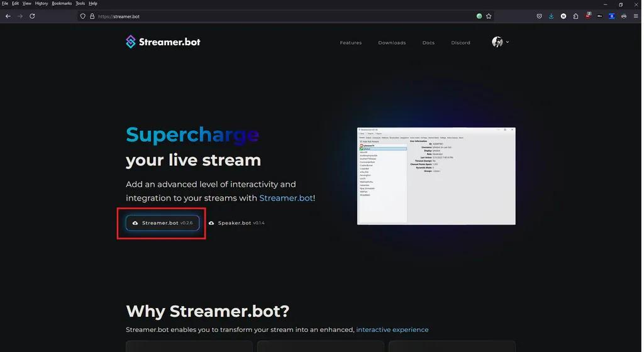644x352 pixels.
Task: Open the Edit menu
Action: point(15,3)
